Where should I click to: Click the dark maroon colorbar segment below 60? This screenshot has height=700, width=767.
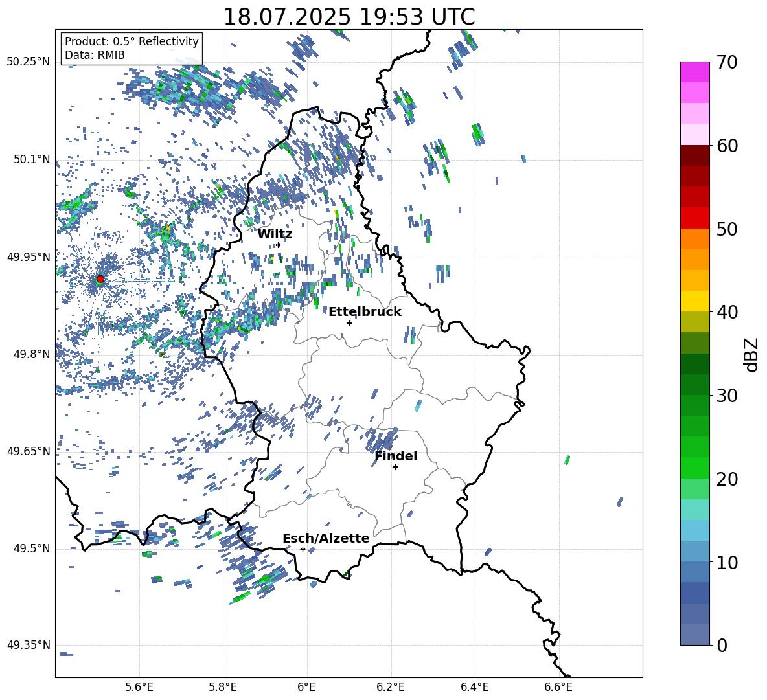(694, 155)
